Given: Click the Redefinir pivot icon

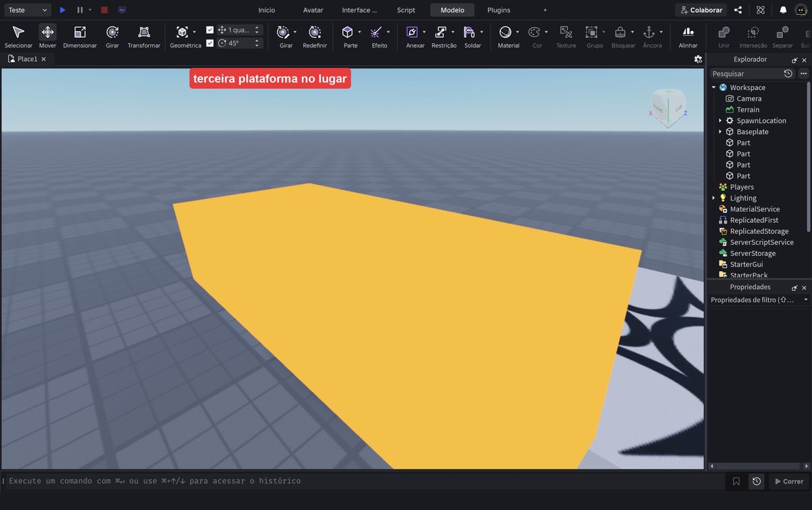Looking at the screenshot, I should click(315, 32).
